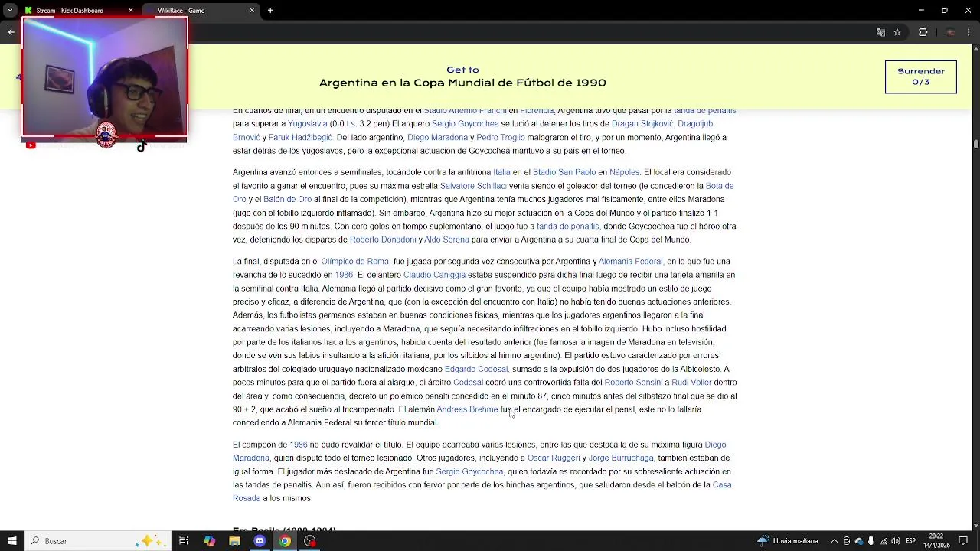Open File Explorer from the taskbar

click(234, 541)
